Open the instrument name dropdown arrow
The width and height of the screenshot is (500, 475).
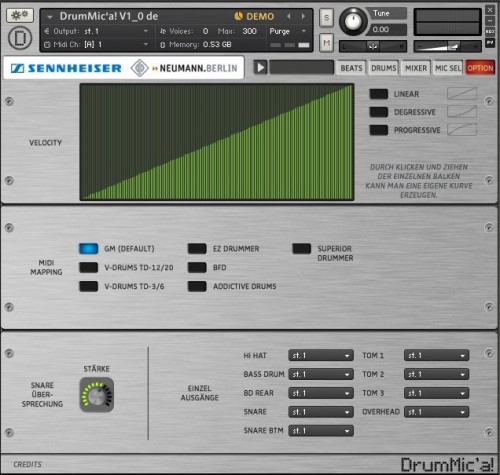pyautogui.click(x=50, y=17)
